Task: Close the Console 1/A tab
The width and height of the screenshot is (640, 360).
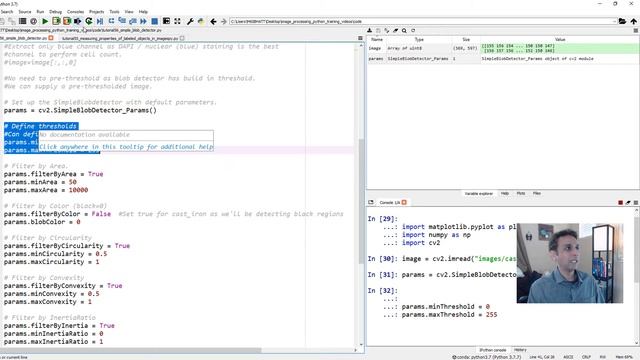Action: pos(404,202)
